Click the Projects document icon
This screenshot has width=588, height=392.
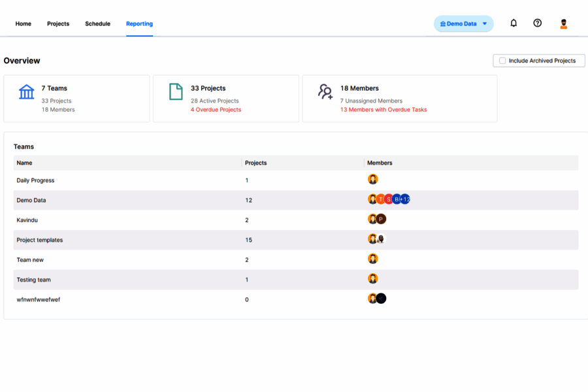tap(176, 92)
